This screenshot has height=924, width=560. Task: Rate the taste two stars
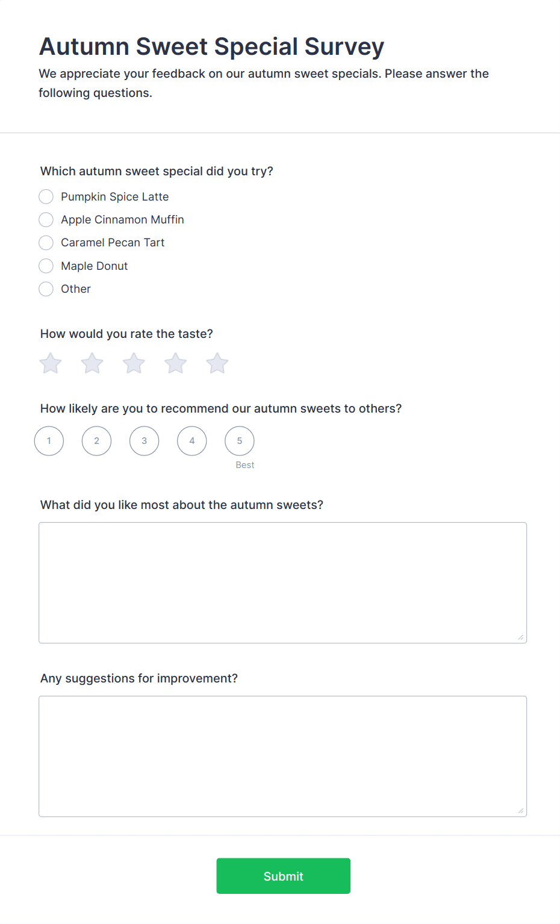(92, 363)
